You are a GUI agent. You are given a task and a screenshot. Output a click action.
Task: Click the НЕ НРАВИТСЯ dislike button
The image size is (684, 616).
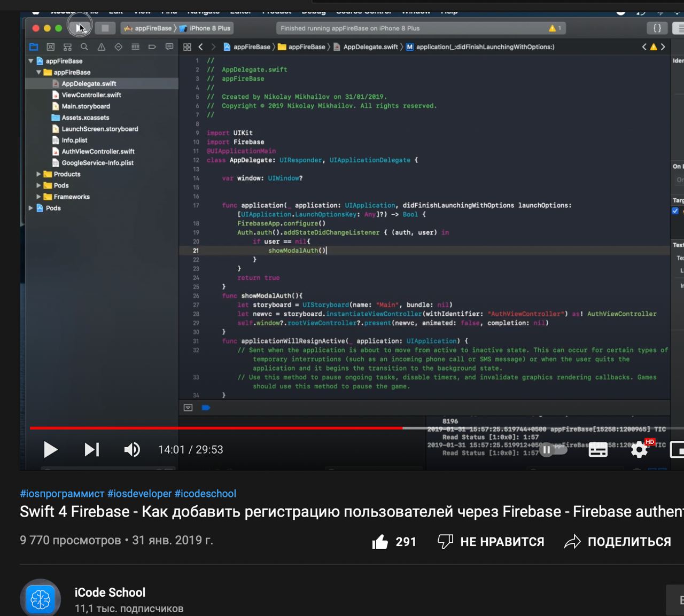click(491, 542)
